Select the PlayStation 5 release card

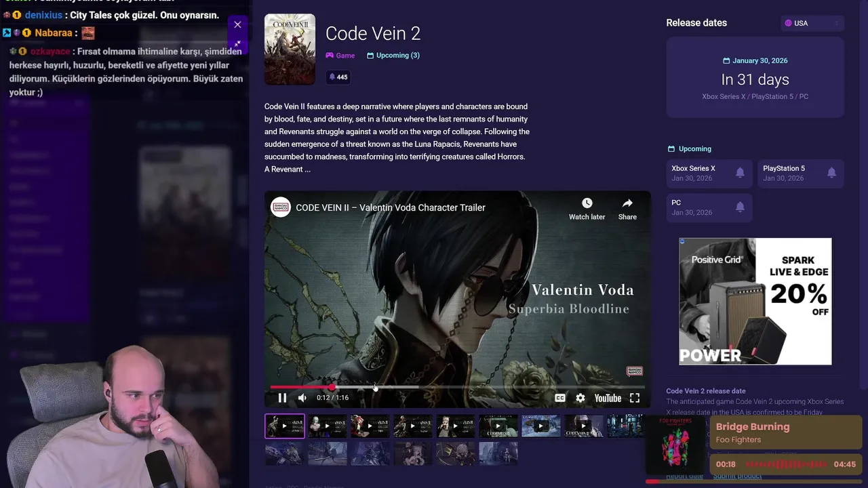800,174
